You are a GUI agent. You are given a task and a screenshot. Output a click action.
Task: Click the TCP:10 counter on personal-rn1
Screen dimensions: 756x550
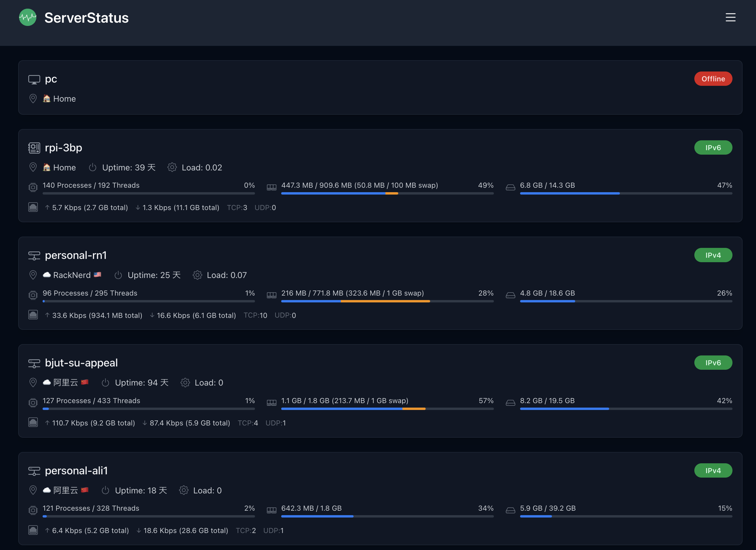[255, 315]
